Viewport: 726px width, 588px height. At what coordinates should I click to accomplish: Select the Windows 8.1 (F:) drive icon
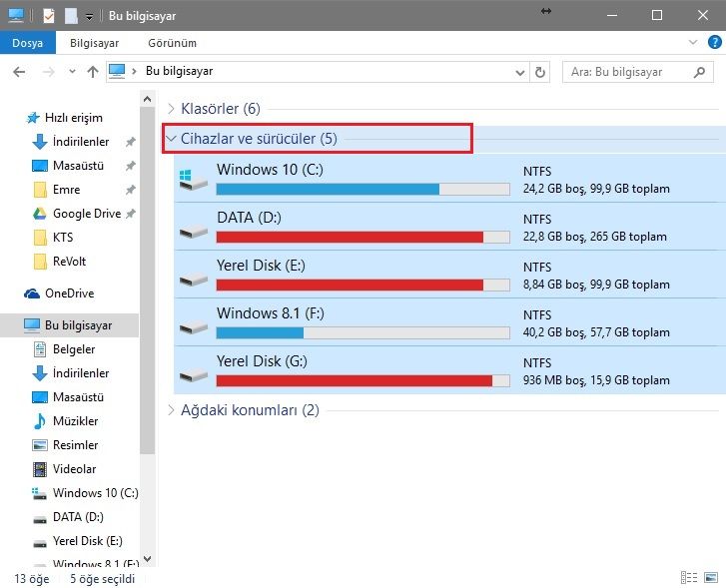pos(194,327)
